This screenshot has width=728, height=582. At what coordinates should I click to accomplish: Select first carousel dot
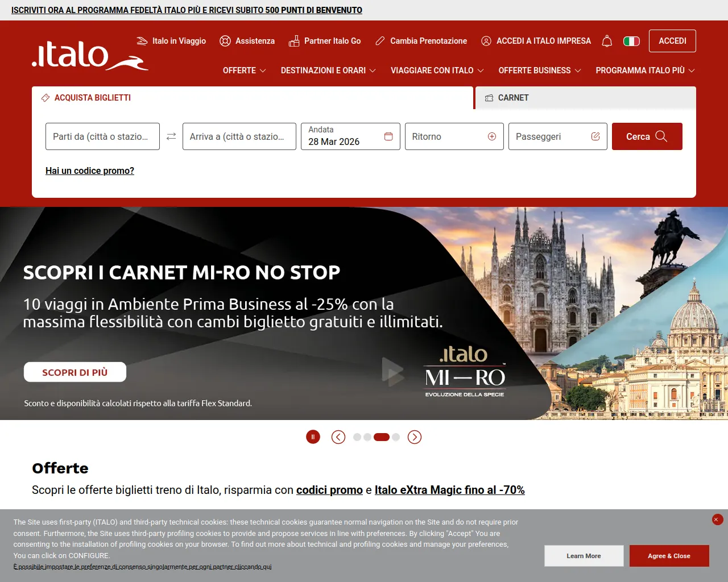tap(357, 437)
